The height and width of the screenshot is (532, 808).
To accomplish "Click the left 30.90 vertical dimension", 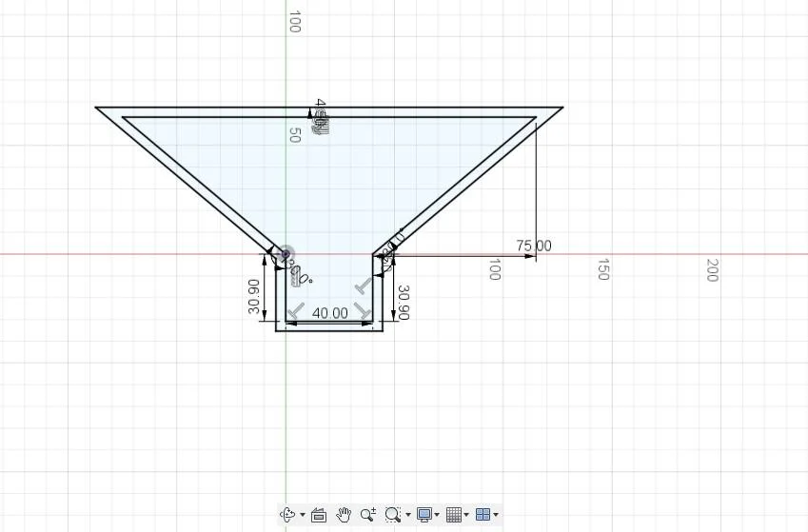I will pyautogui.click(x=253, y=298).
